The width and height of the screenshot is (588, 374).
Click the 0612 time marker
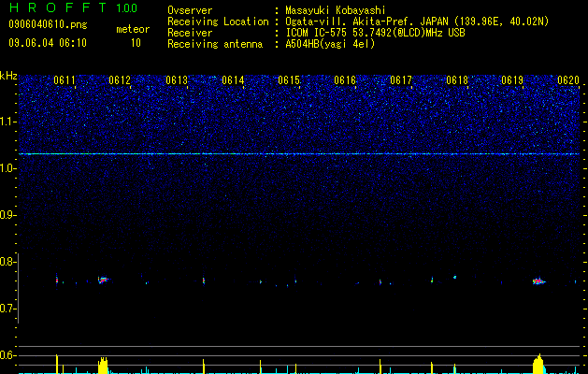(120, 80)
